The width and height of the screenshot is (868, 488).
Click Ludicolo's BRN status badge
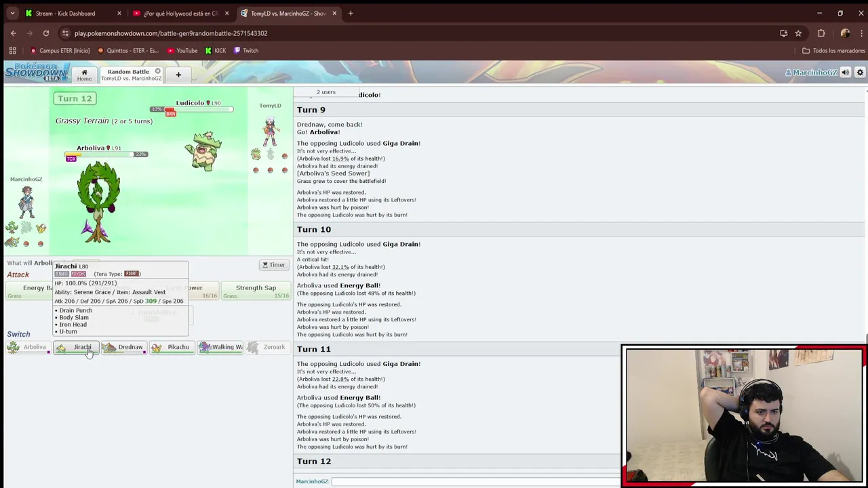(171, 114)
